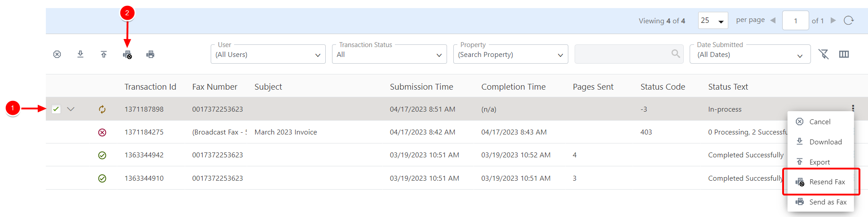Refresh the transaction list
The image size is (868, 217).
click(848, 20)
